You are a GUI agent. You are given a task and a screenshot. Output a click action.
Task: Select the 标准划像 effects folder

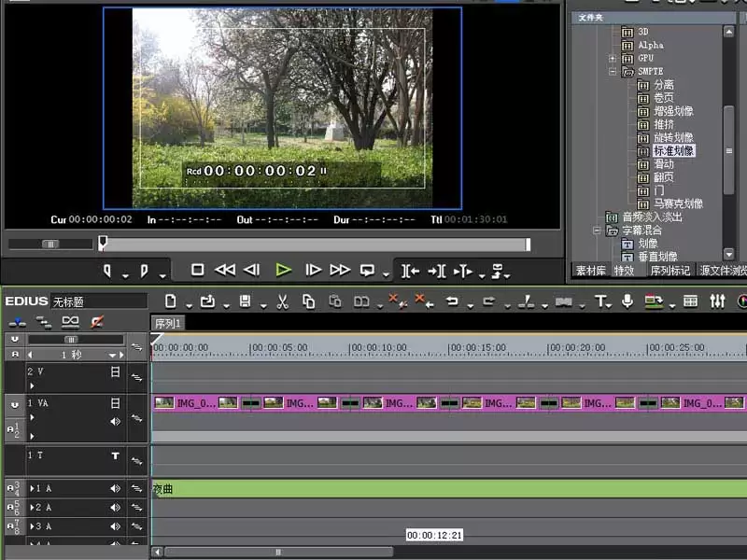[x=673, y=151]
